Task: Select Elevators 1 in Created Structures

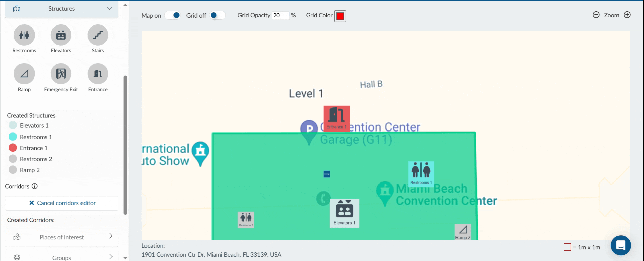Action: [x=34, y=126]
